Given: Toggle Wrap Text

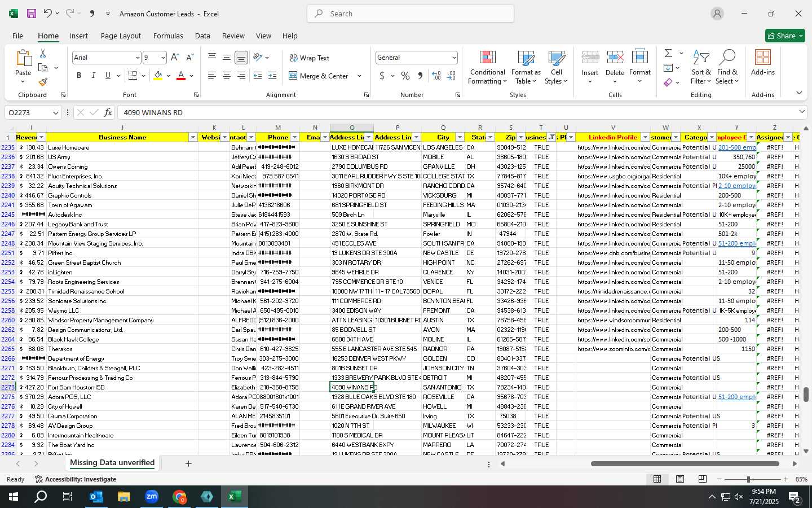Looking at the screenshot, I should (x=309, y=58).
